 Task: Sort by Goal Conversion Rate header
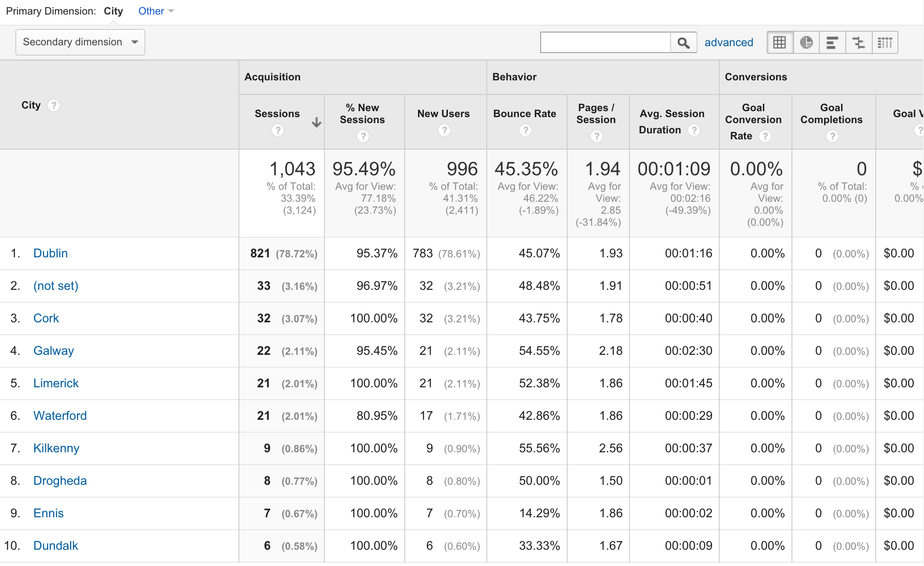[x=753, y=122]
